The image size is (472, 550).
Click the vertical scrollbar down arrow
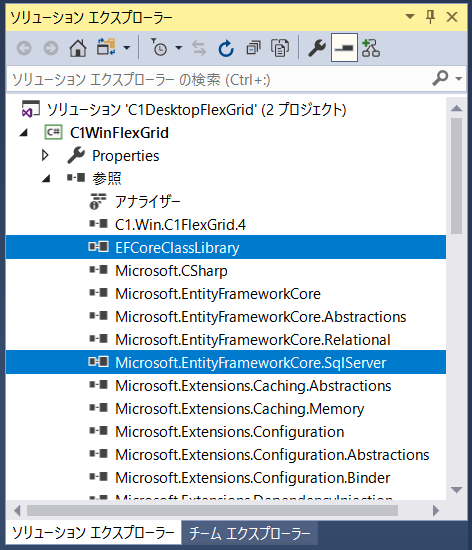click(x=456, y=490)
